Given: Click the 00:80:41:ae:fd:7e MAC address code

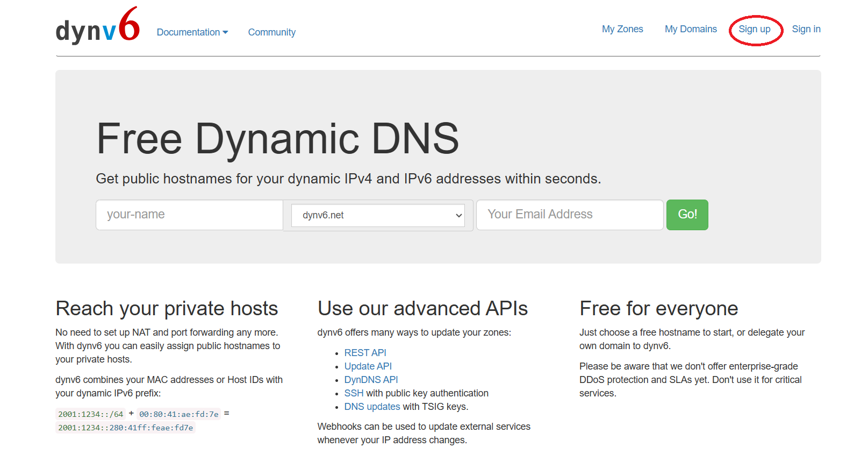Looking at the screenshot, I should (x=178, y=414).
